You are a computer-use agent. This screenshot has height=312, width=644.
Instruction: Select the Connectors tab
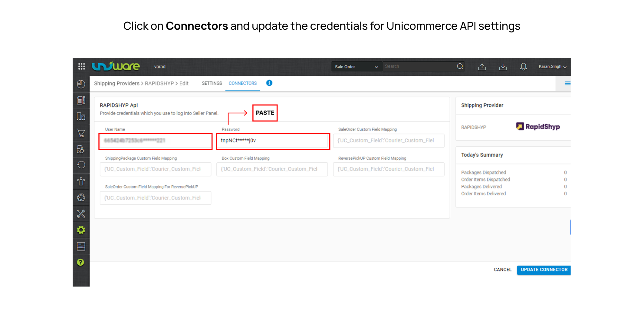[x=242, y=83]
